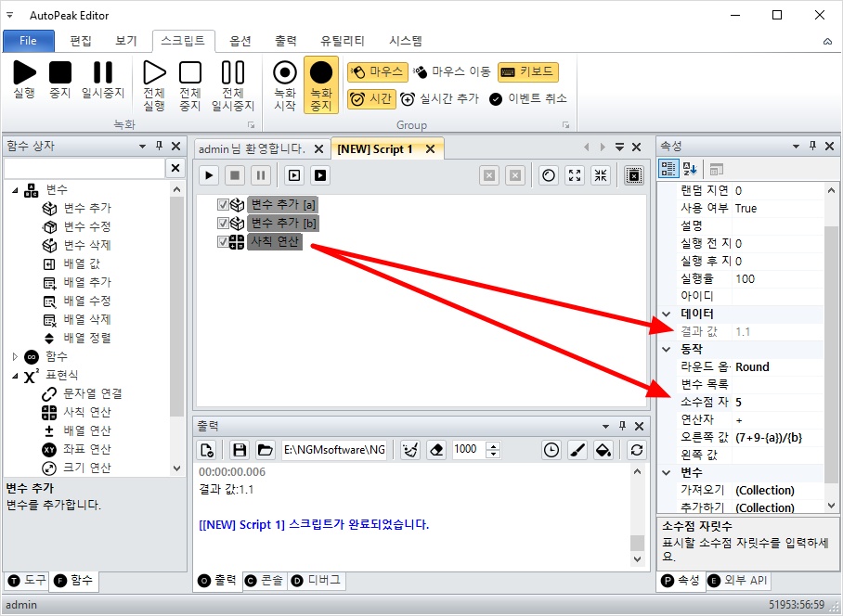
Task: Toggle 키보드 recording option
Action: [x=528, y=71]
